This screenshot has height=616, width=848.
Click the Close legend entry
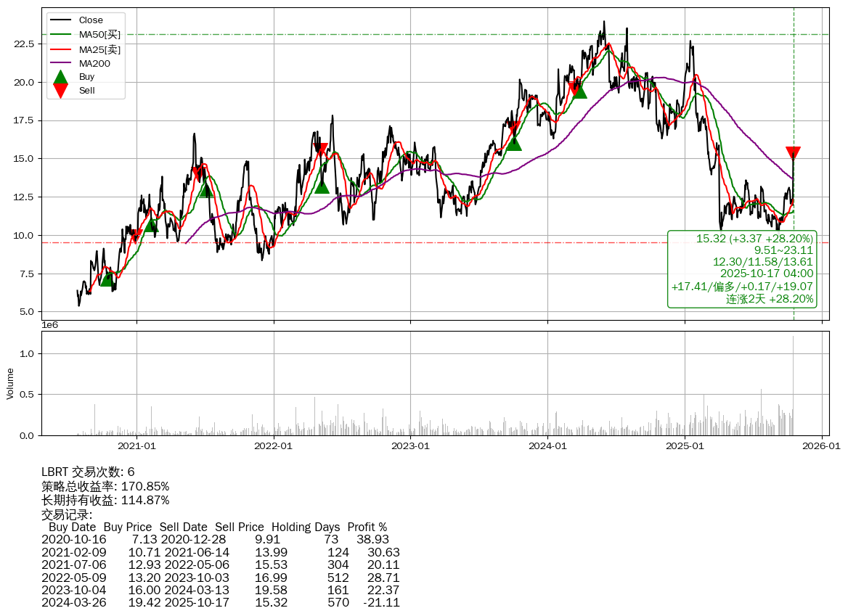tap(91, 20)
